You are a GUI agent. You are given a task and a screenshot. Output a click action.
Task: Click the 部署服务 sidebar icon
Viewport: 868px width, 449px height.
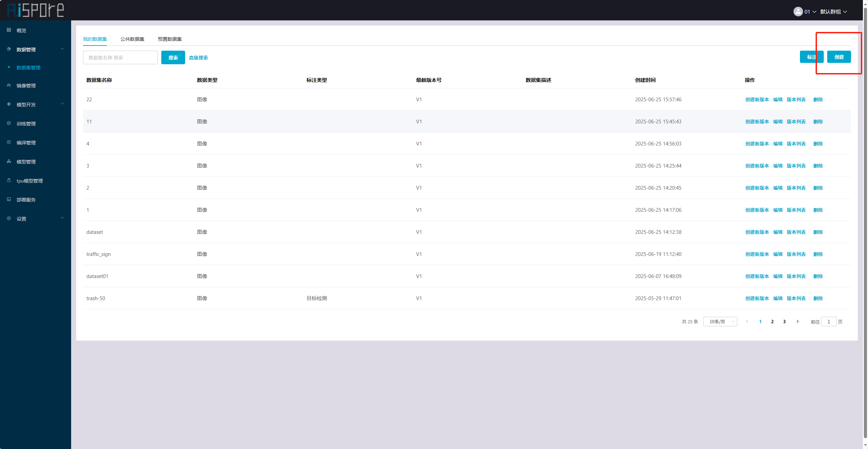[9, 200]
